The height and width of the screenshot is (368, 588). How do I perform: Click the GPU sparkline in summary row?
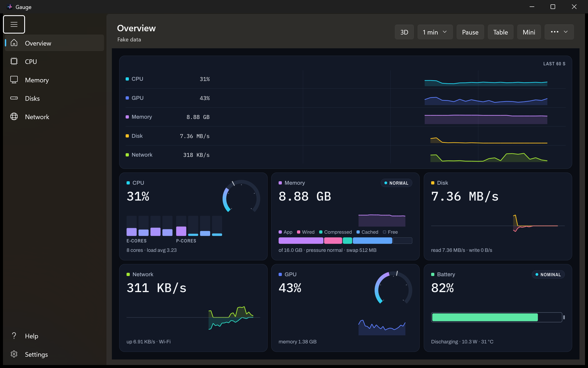pyautogui.click(x=486, y=101)
